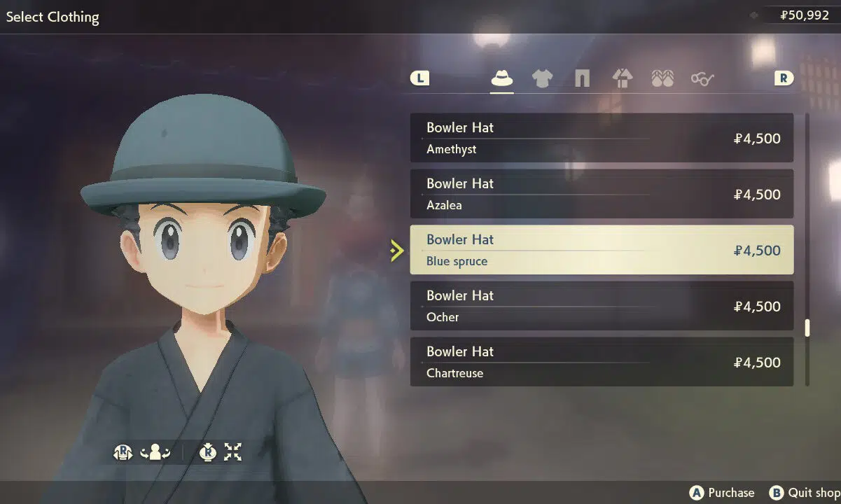Switch to the eyewear glasses tab

pyautogui.click(x=702, y=78)
